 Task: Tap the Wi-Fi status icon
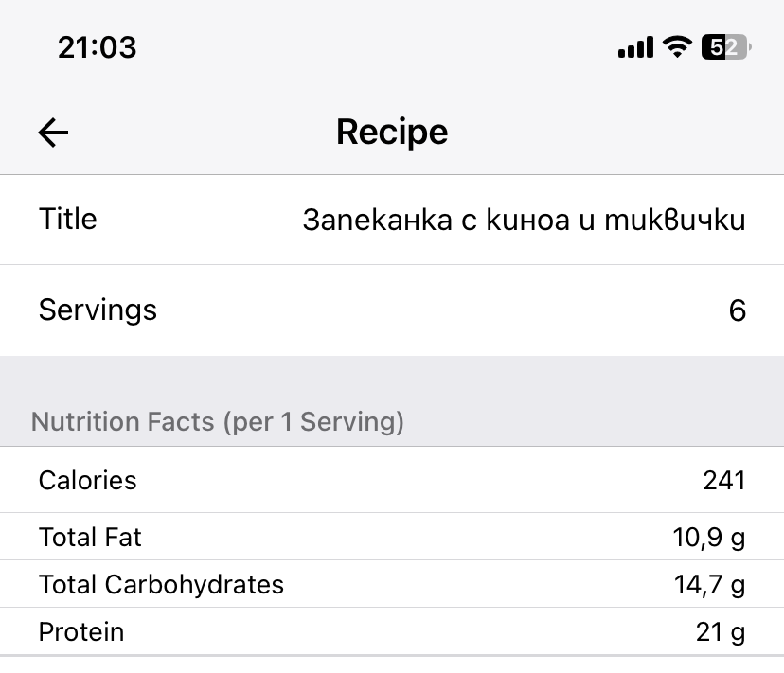coord(677,46)
